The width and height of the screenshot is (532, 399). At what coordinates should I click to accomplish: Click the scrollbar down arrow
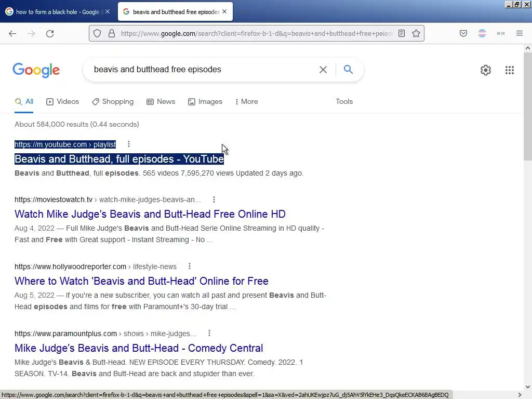(528, 387)
